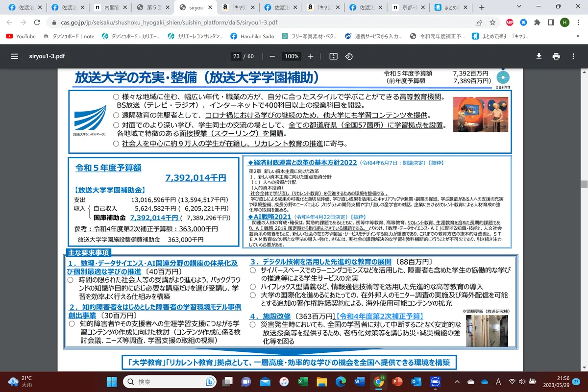Open the ダッシュボード | note bookmark
588x392 pixels.
69,36
